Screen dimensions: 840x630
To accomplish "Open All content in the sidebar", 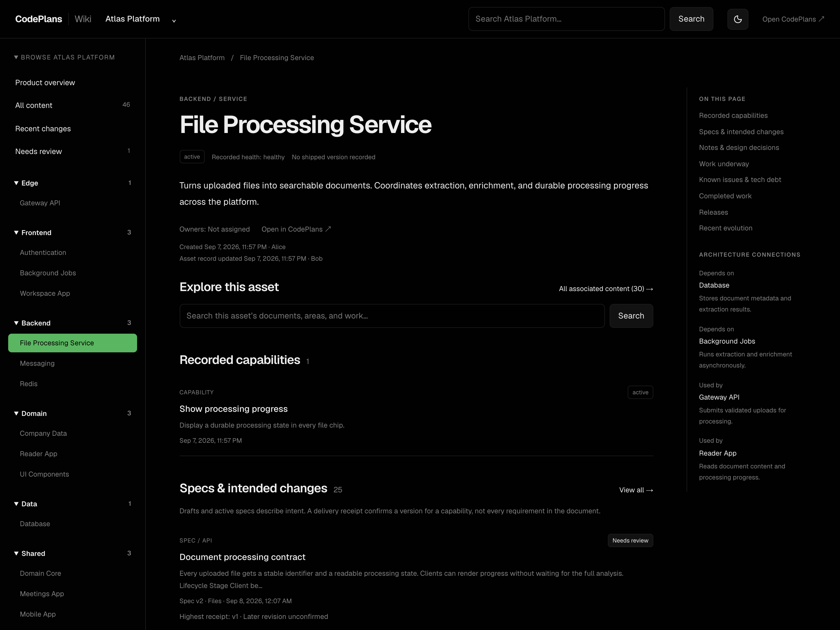I will pyautogui.click(x=73, y=105).
